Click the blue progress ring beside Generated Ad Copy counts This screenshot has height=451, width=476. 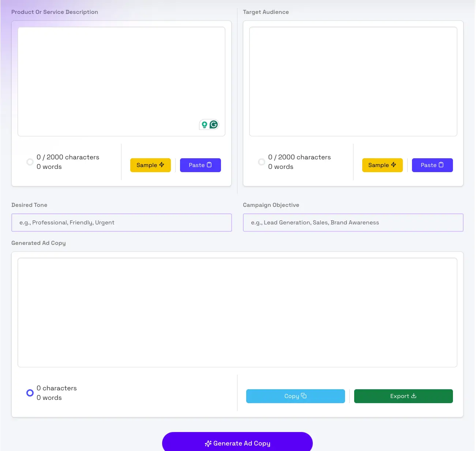(30, 393)
